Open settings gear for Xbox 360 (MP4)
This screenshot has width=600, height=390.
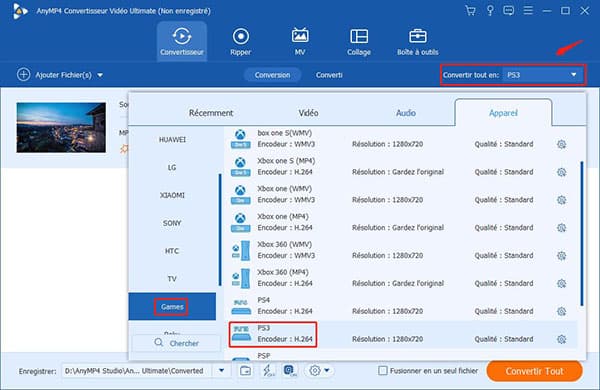tap(561, 283)
